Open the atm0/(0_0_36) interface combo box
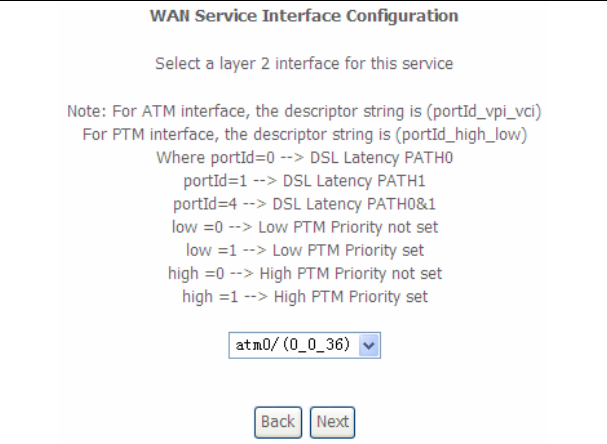The width and height of the screenshot is (607, 444). pos(304,345)
